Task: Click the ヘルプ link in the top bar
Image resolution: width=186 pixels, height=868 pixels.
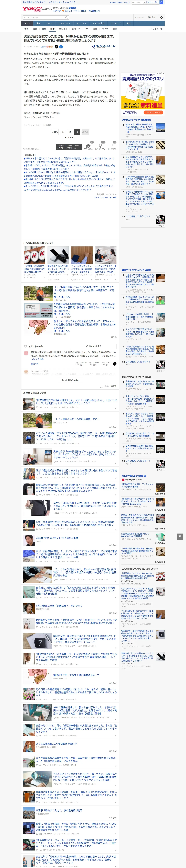Action: click(x=127, y=2)
